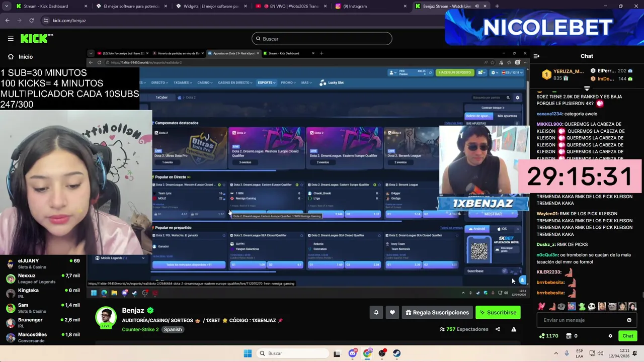
Task: Click the Counter-Strike 2 category link
Action: (140, 329)
